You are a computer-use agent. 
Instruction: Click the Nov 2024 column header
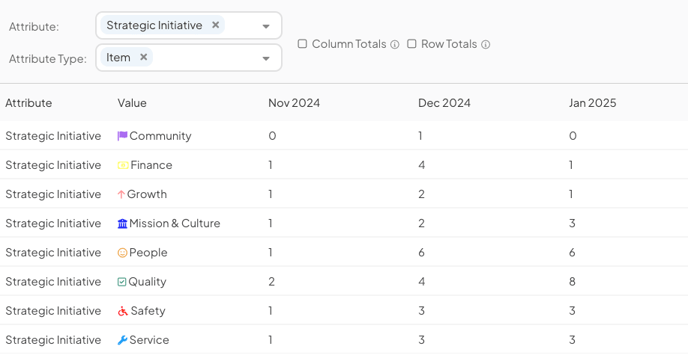(294, 103)
